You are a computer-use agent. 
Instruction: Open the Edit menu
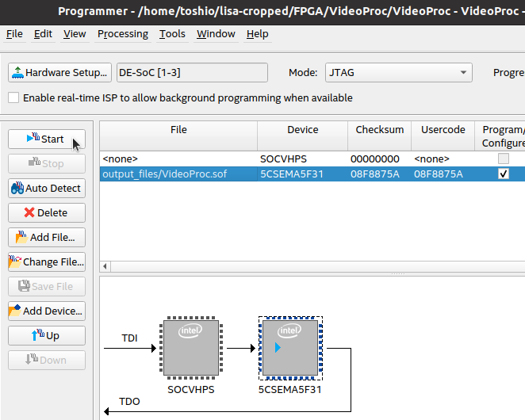click(43, 34)
